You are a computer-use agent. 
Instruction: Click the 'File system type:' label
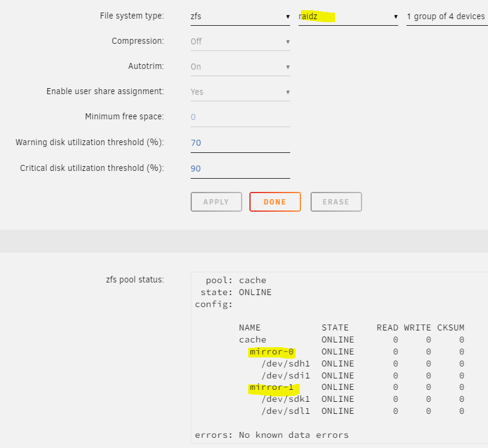tap(132, 16)
